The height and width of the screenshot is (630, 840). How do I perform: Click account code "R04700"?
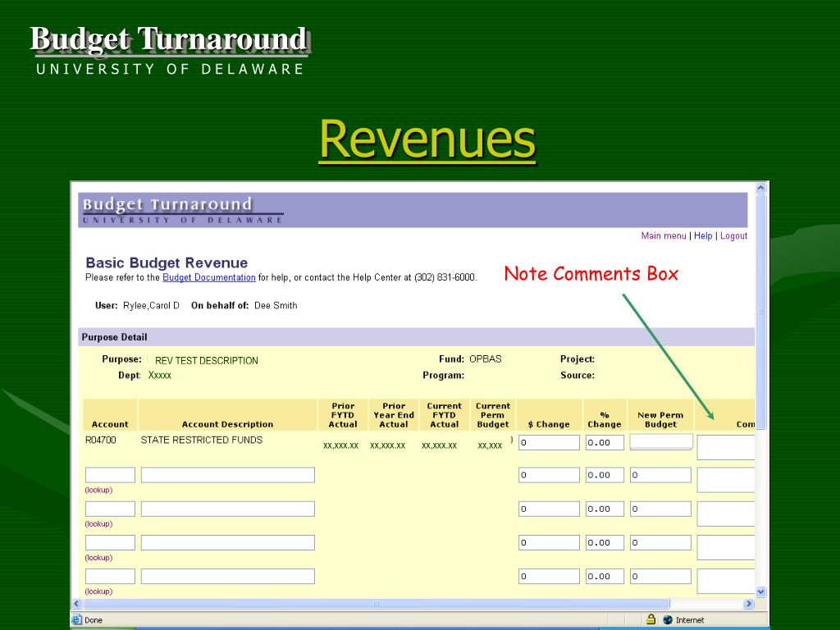[x=101, y=440]
